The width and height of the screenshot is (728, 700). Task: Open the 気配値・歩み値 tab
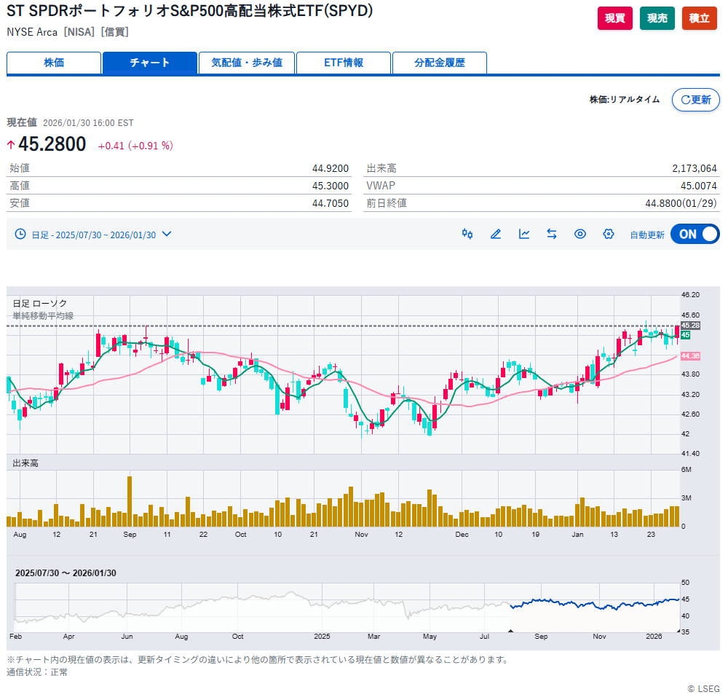(x=246, y=63)
